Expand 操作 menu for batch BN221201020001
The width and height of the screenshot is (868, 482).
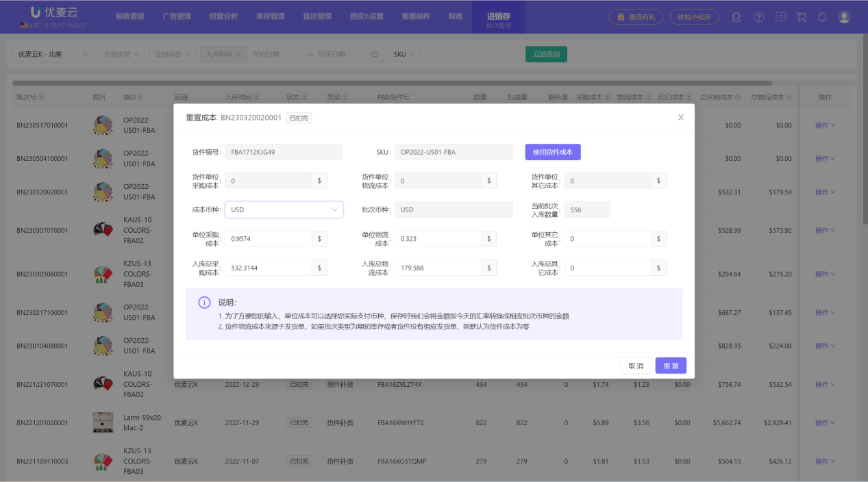(x=825, y=423)
